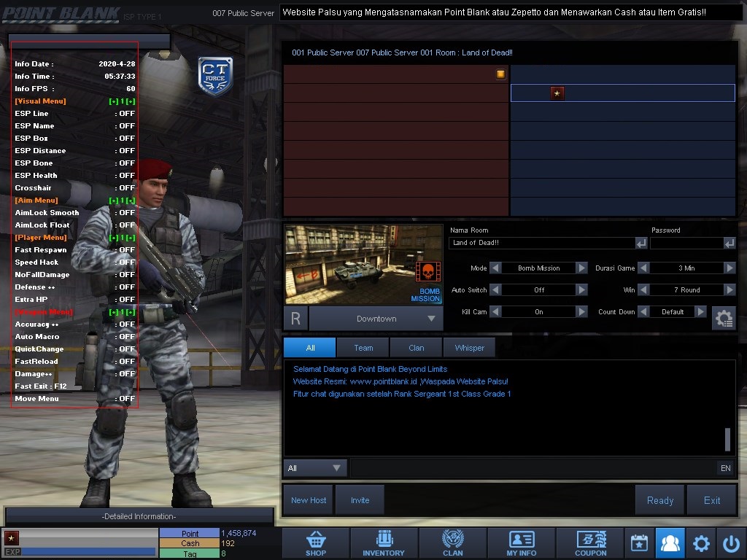Confirm password with enter arrow icon
Viewport: 747px width, 560px height.
click(729, 244)
